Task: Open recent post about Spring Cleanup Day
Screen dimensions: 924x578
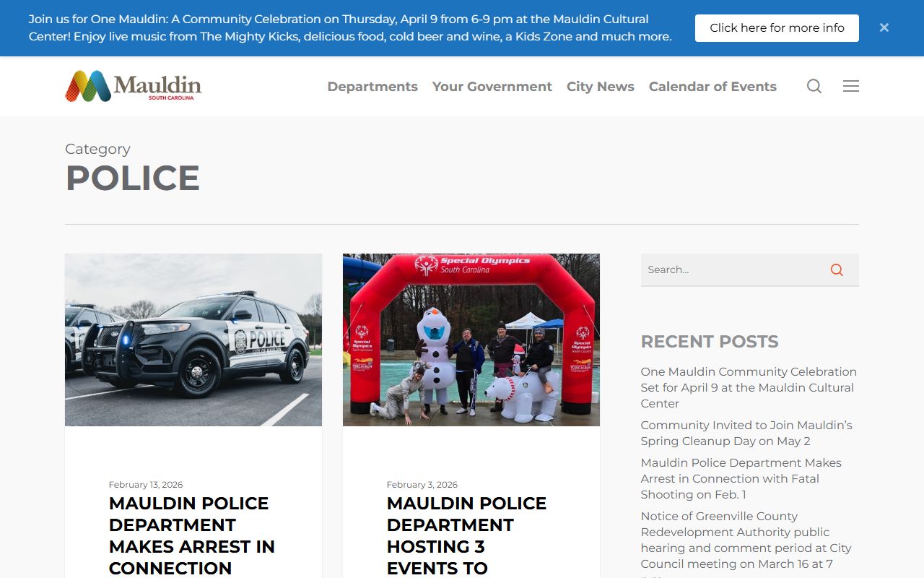Action: point(746,433)
